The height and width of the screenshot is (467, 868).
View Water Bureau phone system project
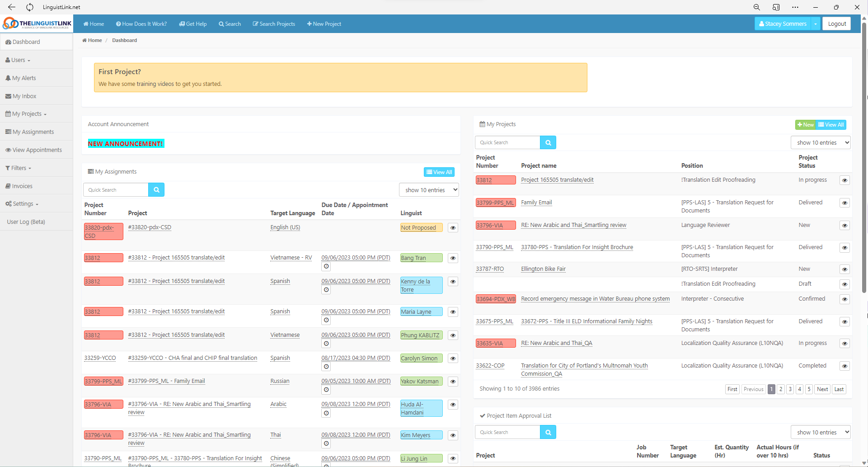(845, 299)
